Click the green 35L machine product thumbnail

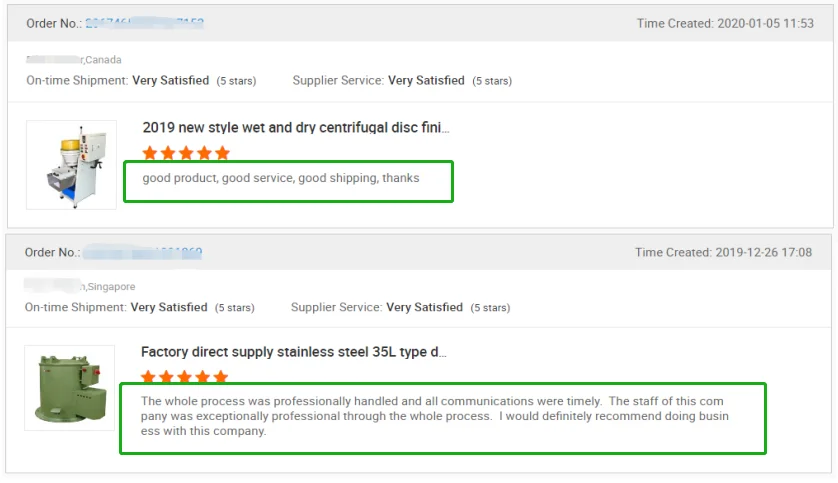(x=69, y=388)
